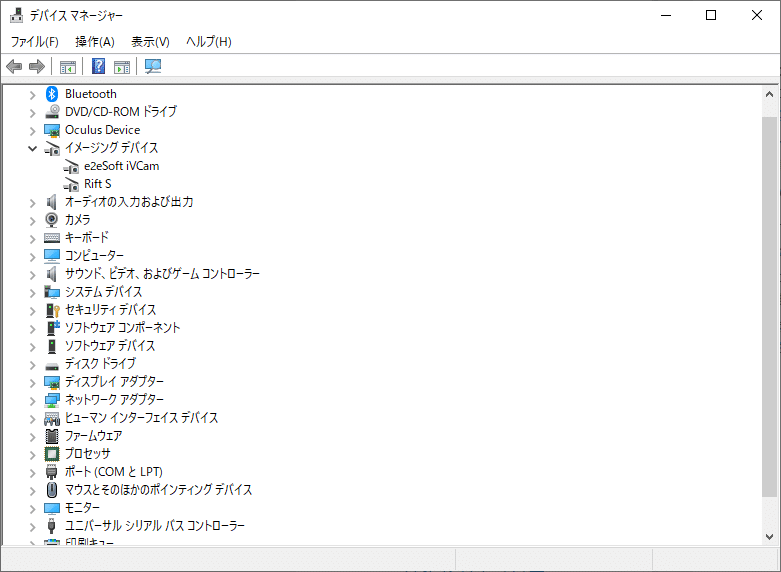Click the ディスプレイ アダプター icon

tap(52, 382)
